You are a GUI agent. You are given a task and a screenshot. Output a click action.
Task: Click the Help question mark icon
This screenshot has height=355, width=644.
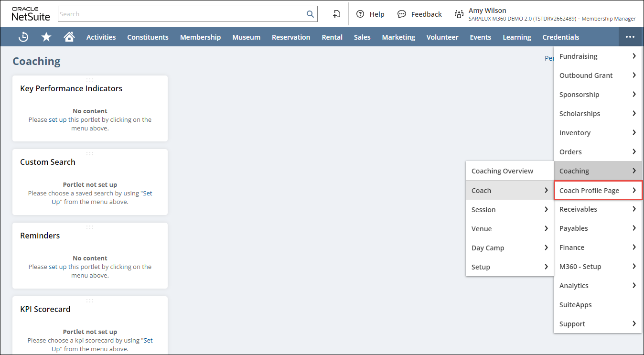[360, 14]
